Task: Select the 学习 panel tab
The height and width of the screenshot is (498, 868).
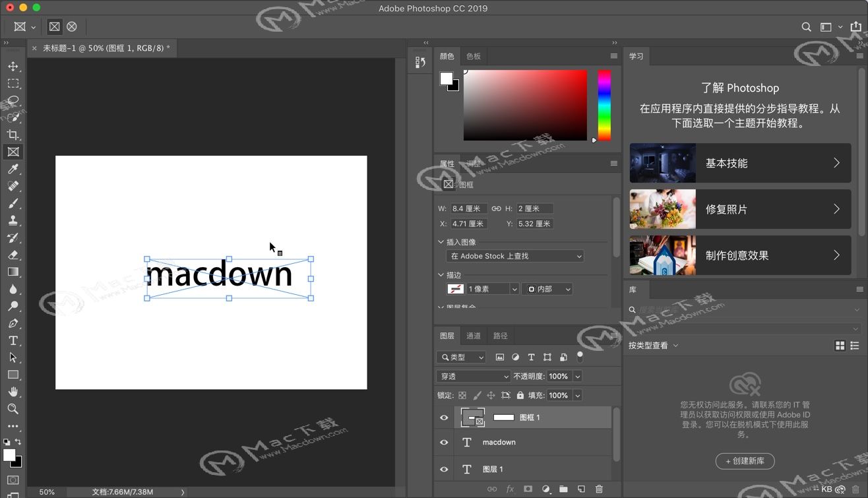Action: [x=636, y=56]
